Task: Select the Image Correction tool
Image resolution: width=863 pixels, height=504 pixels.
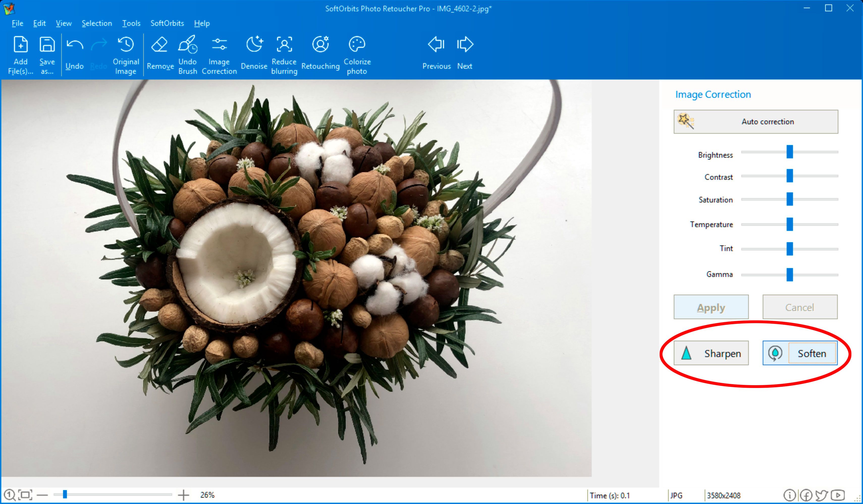Action: coord(220,53)
